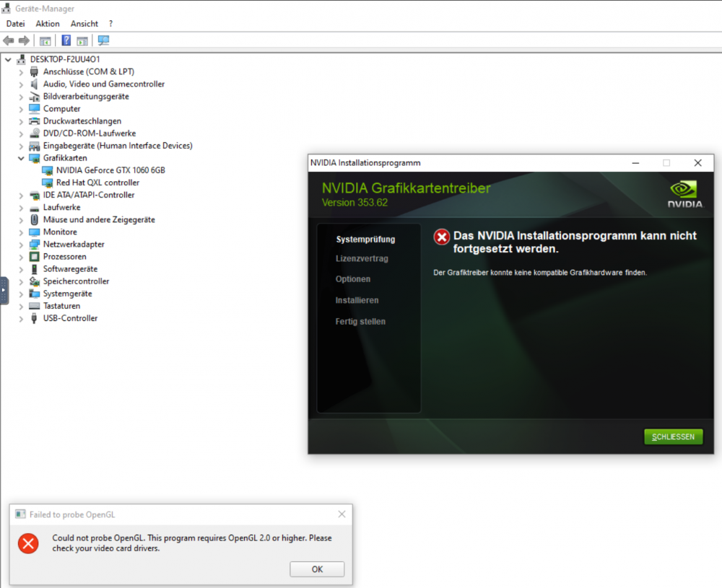Expand the Laufwerke category
The width and height of the screenshot is (722, 588).
[21, 208]
